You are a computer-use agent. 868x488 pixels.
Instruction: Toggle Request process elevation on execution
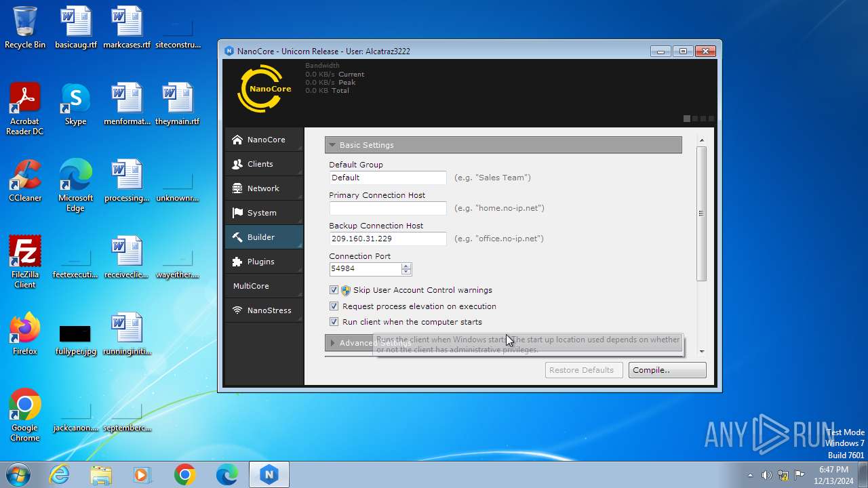334,306
